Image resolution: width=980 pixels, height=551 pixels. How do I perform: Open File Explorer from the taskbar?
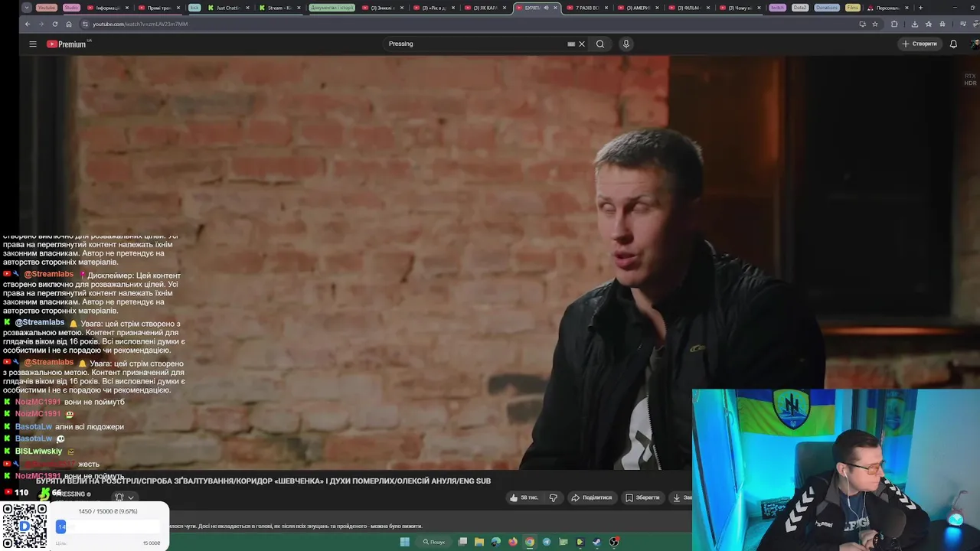(479, 542)
